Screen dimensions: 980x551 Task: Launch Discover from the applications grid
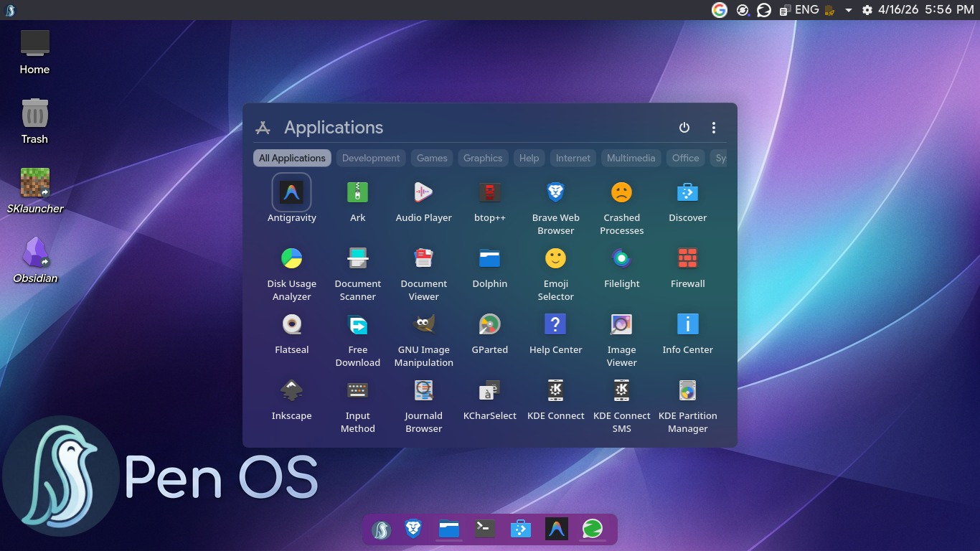click(687, 199)
